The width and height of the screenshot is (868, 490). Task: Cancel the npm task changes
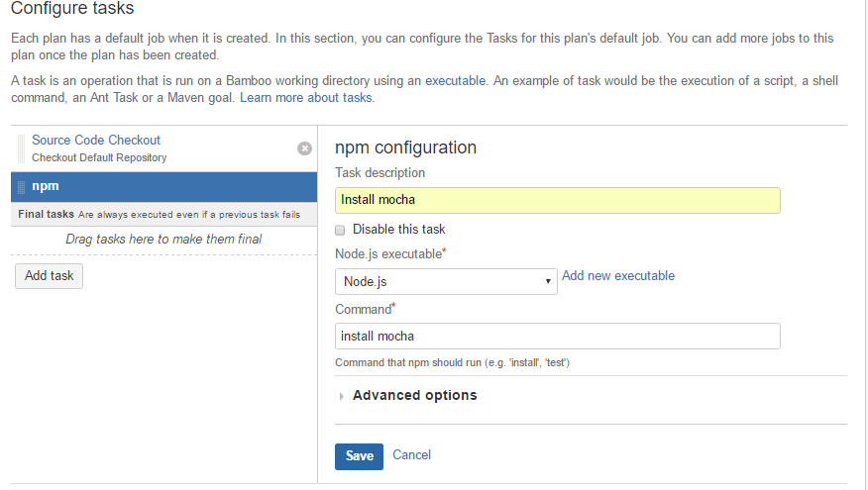coord(411,455)
